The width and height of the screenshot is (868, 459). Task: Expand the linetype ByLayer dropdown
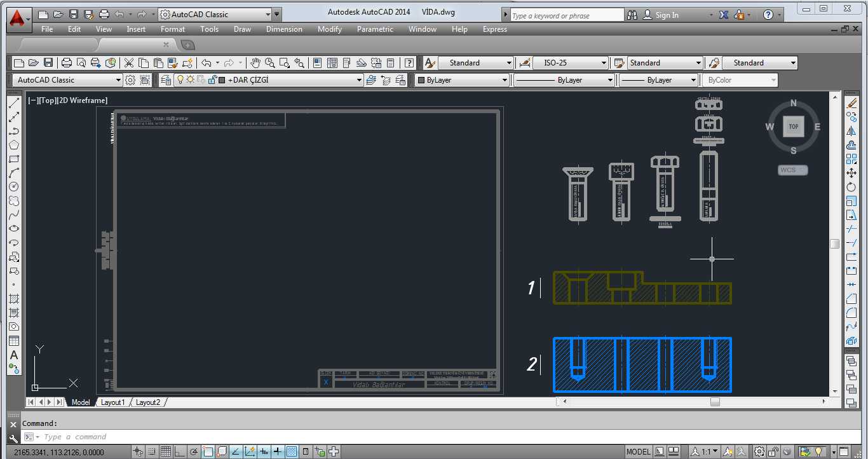[610, 80]
